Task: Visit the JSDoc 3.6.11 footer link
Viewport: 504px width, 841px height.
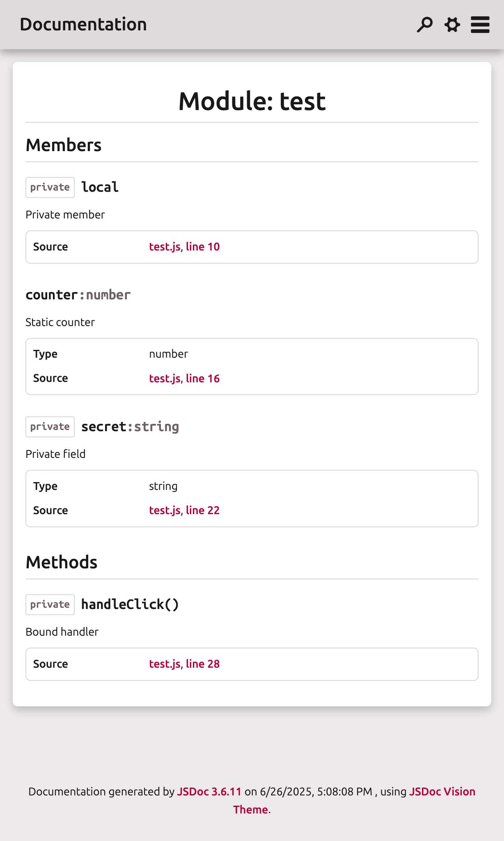Action: [x=209, y=792]
